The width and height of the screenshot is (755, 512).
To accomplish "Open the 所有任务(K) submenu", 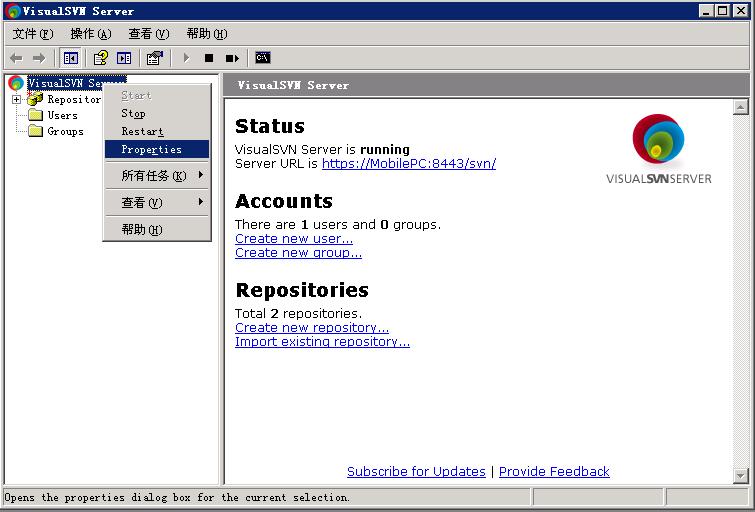I will (x=157, y=176).
